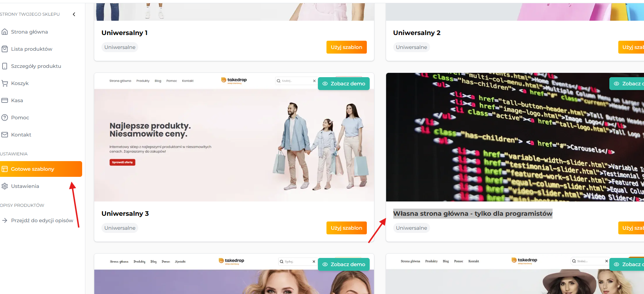Use the Uniwersalny 1 template button

point(346,47)
